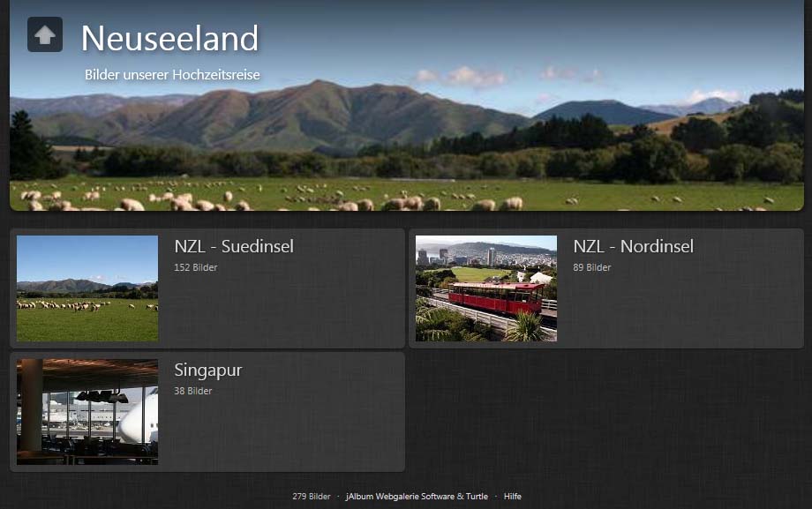Open the Singapur airport thumbnail
Screen dimensions: 812x509
pos(87,412)
